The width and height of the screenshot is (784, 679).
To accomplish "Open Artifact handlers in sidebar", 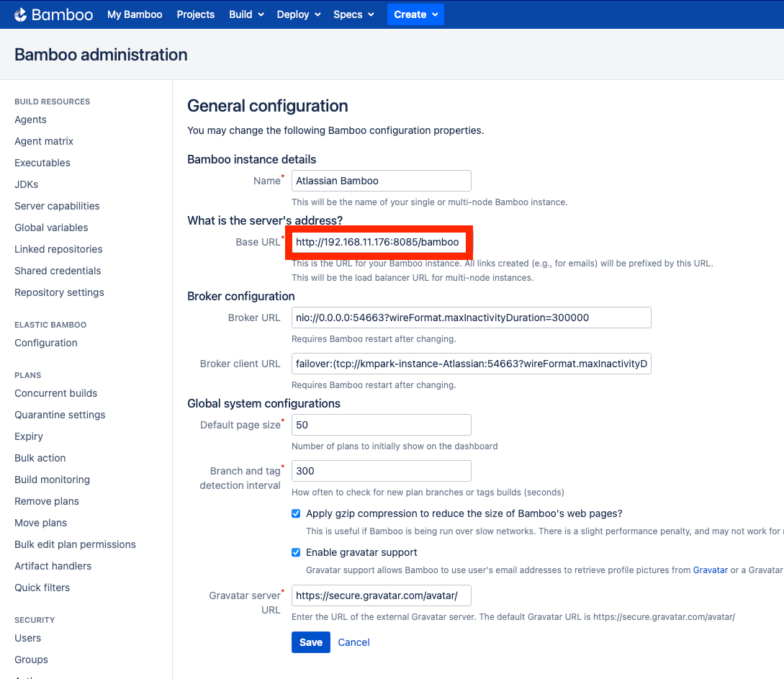I will click(x=53, y=566).
